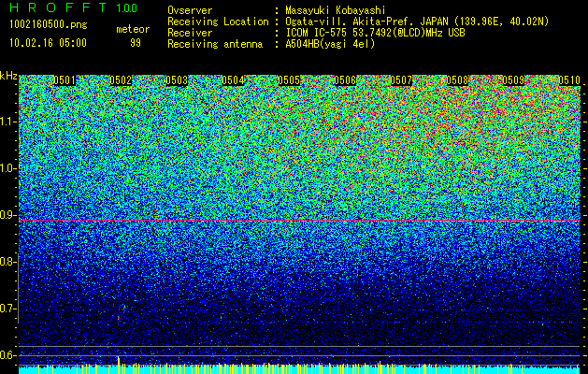Click the 1.1 frequency axis label
Viewport: 588px width, 374px height.
(8, 122)
